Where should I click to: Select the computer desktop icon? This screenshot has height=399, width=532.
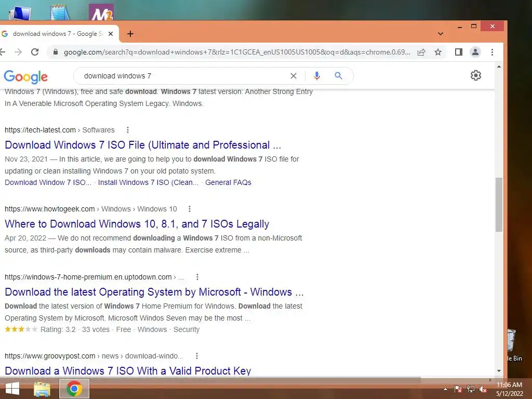tap(20, 13)
